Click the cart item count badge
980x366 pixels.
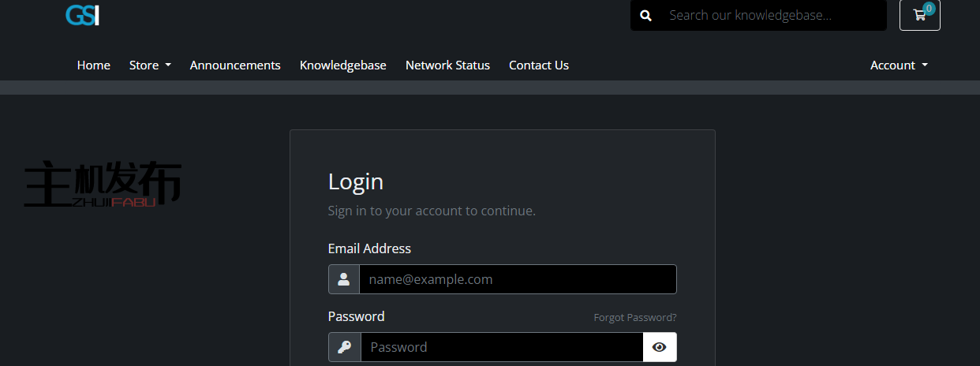(x=929, y=9)
